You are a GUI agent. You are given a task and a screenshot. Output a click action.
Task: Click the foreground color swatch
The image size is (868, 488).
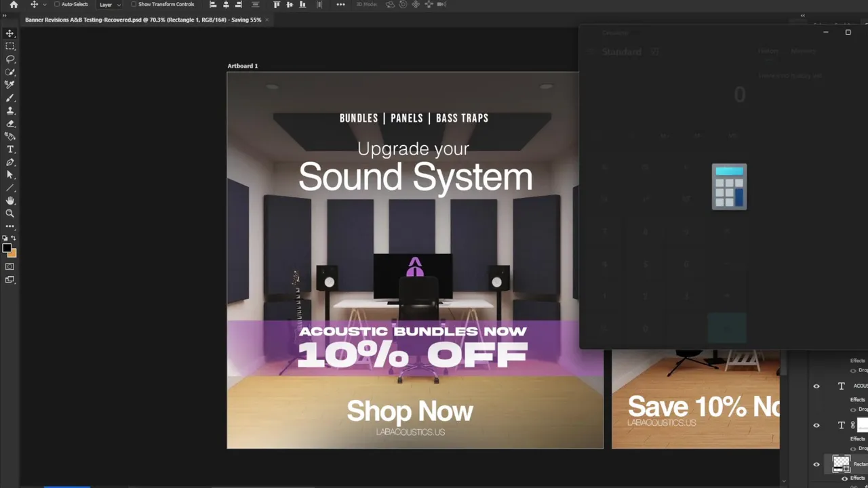pyautogui.click(x=7, y=248)
